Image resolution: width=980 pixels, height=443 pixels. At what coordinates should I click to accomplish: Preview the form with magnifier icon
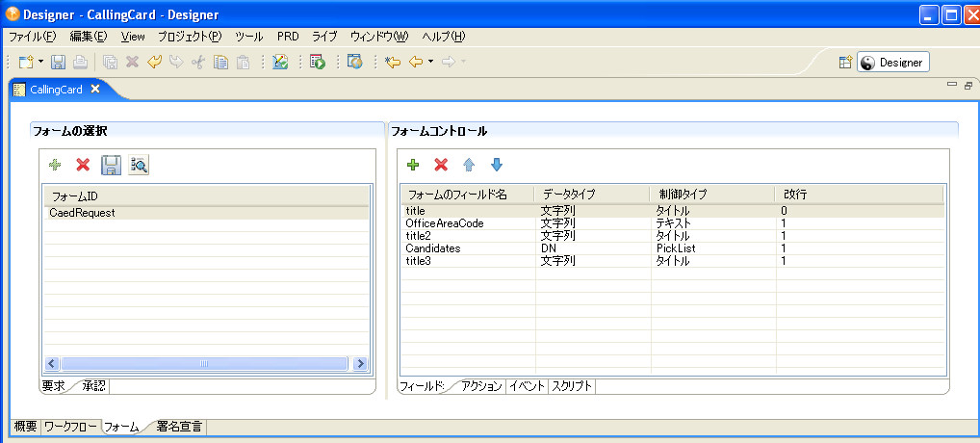(139, 165)
